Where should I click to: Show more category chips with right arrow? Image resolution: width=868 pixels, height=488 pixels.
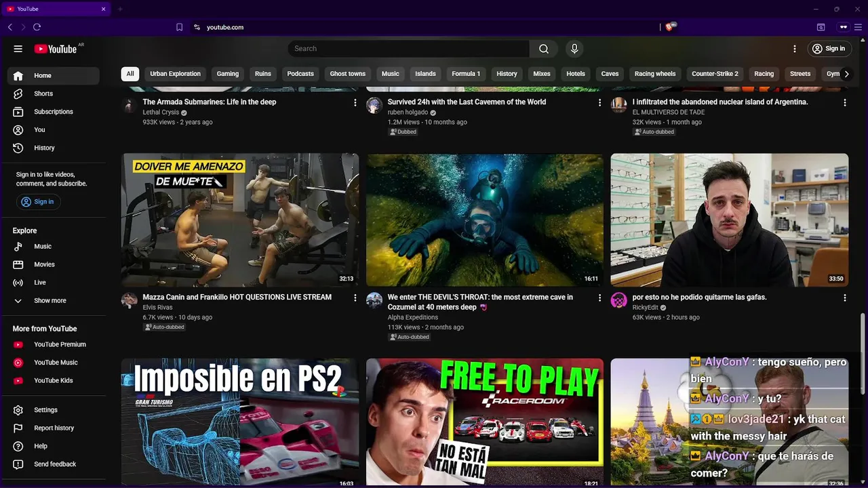click(846, 74)
